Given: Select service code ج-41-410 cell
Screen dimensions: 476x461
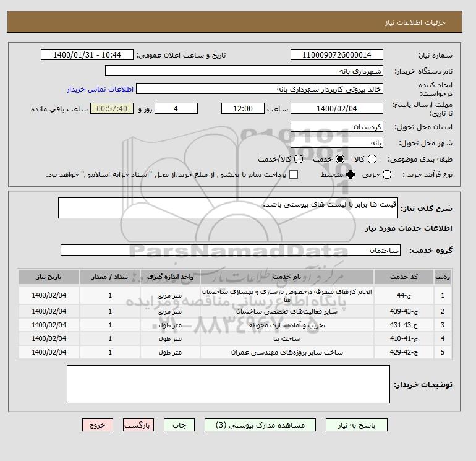Looking at the screenshot, I should point(404,338).
